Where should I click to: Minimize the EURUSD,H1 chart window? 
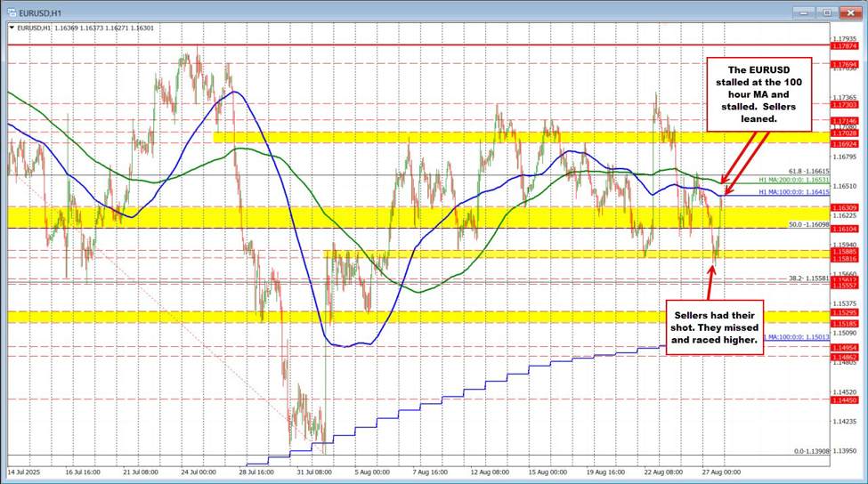(803, 12)
